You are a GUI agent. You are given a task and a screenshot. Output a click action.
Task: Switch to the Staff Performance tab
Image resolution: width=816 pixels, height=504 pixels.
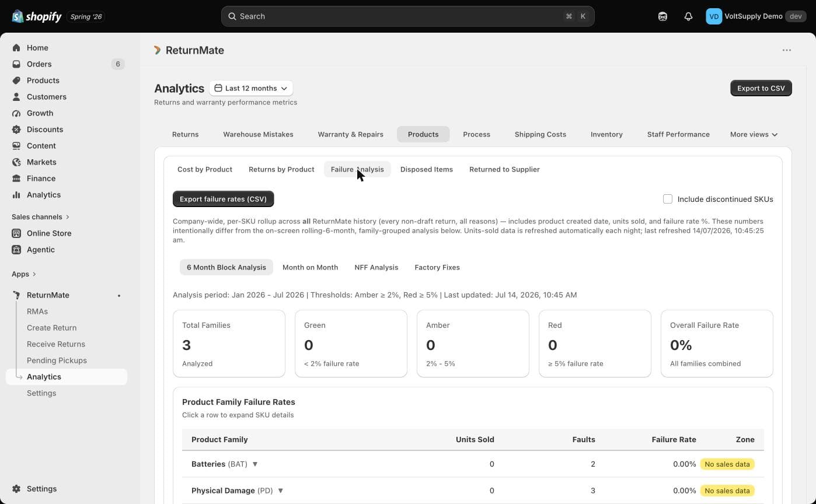point(678,134)
